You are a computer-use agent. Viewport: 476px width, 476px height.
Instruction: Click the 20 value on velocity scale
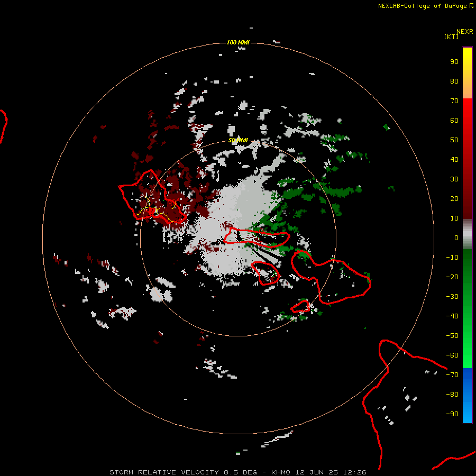tap(454, 198)
